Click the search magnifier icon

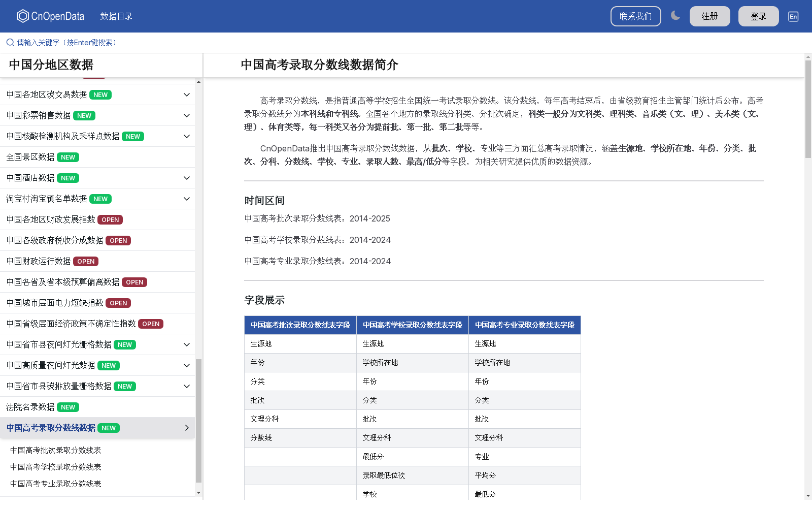click(x=10, y=42)
